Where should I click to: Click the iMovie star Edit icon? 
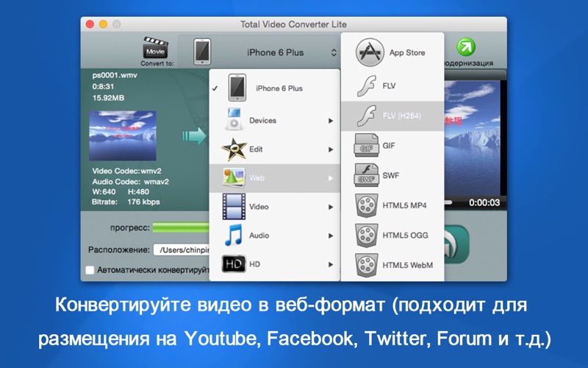tap(234, 149)
